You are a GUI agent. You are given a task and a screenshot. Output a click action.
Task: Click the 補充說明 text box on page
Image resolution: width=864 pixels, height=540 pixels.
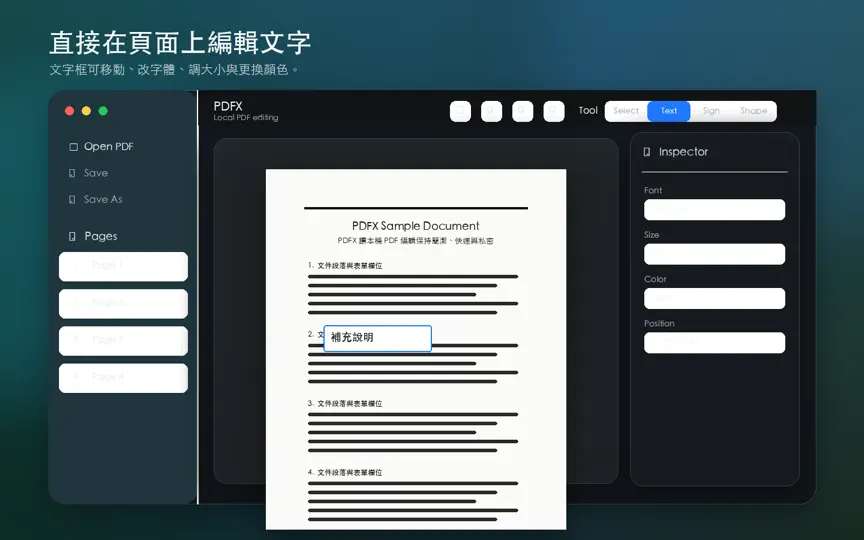click(377, 338)
